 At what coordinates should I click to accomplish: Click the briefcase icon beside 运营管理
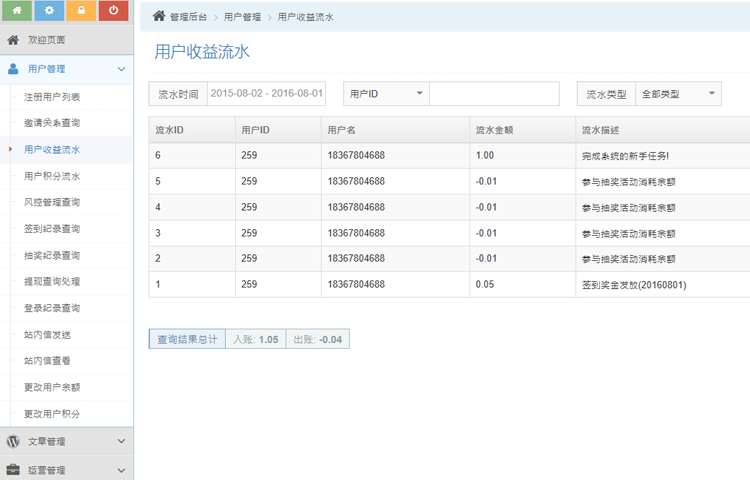click(13, 470)
